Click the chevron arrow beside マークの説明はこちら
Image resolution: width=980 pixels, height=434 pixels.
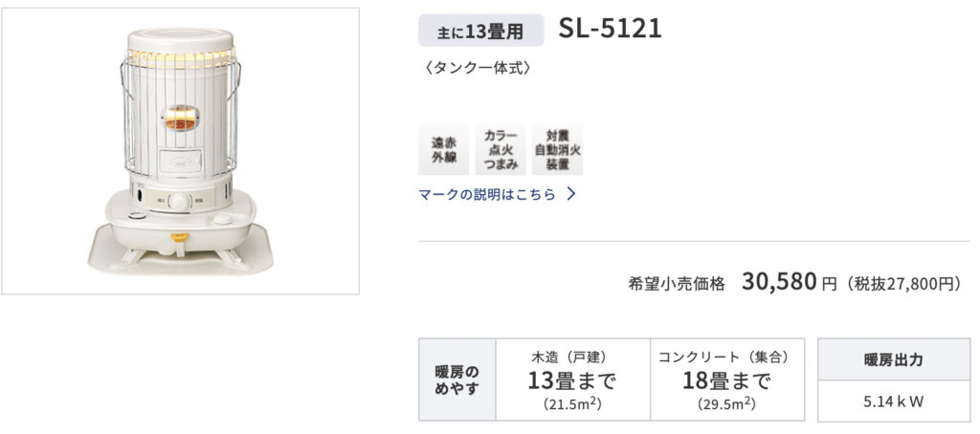click(x=570, y=194)
